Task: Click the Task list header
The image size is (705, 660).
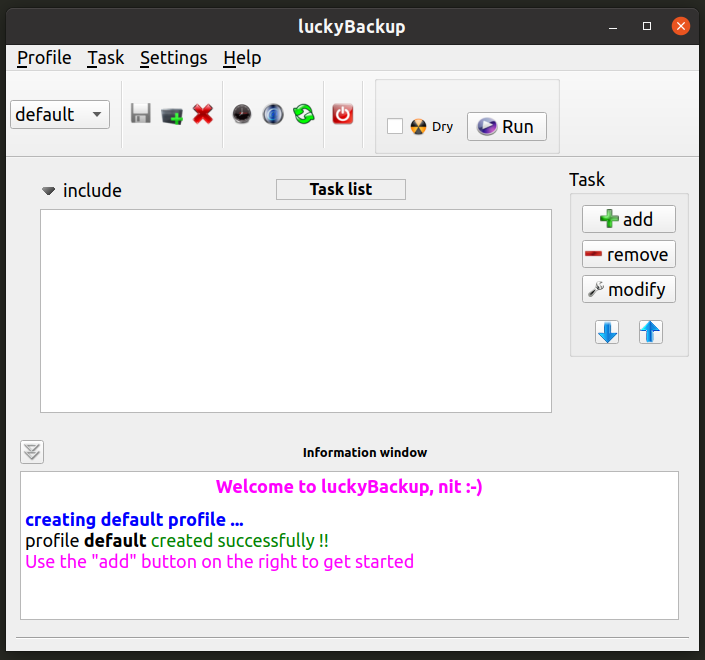Action: (341, 189)
